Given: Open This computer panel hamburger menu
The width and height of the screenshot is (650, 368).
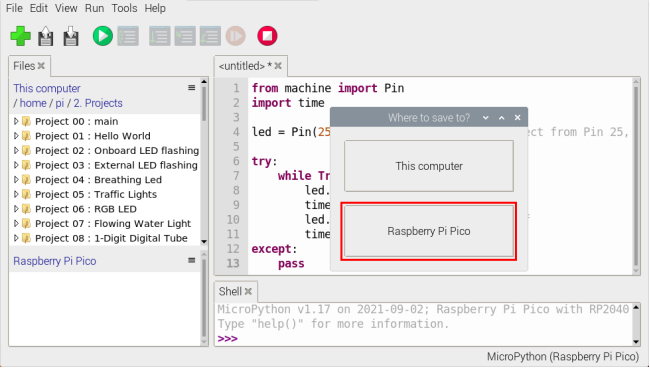Looking at the screenshot, I should (x=192, y=88).
